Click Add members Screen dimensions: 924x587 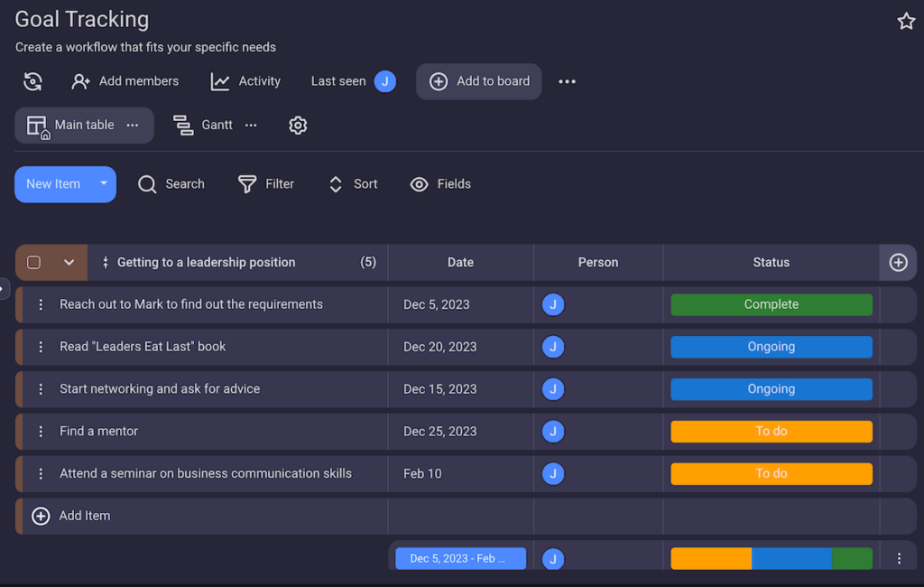tap(125, 81)
